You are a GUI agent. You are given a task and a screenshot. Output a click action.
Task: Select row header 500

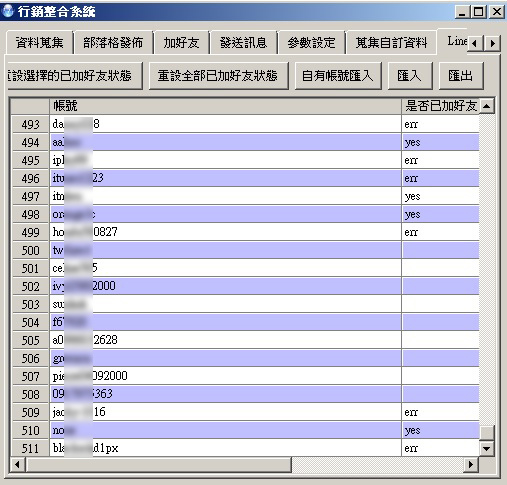[30, 250]
